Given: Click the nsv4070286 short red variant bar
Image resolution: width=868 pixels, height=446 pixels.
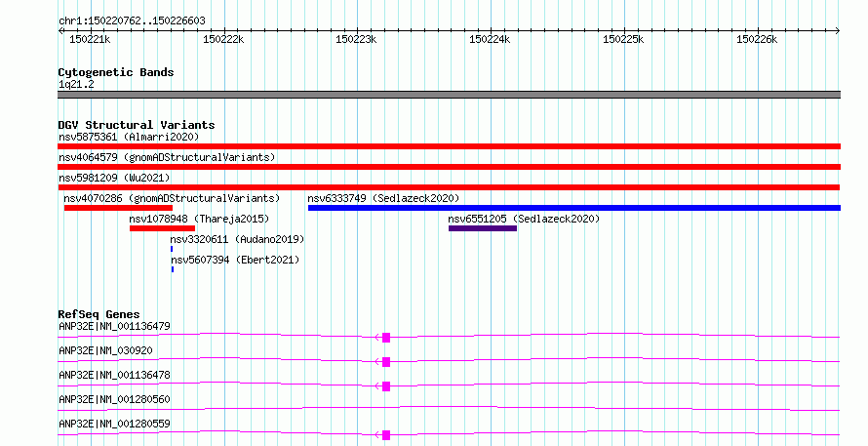Looking at the screenshot, I should click(118, 208).
